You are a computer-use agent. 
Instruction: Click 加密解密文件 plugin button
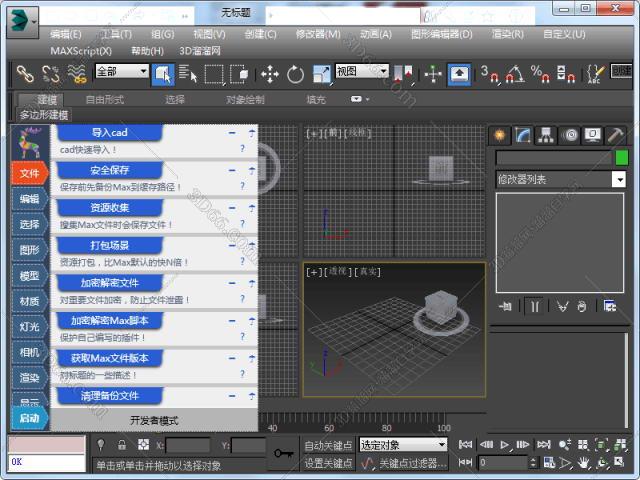pos(109,283)
